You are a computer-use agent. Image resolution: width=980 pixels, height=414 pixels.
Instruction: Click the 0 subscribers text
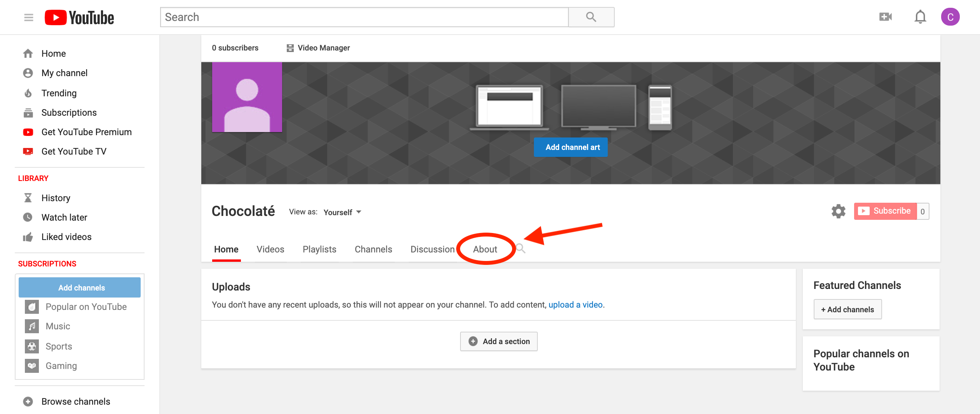[235, 48]
